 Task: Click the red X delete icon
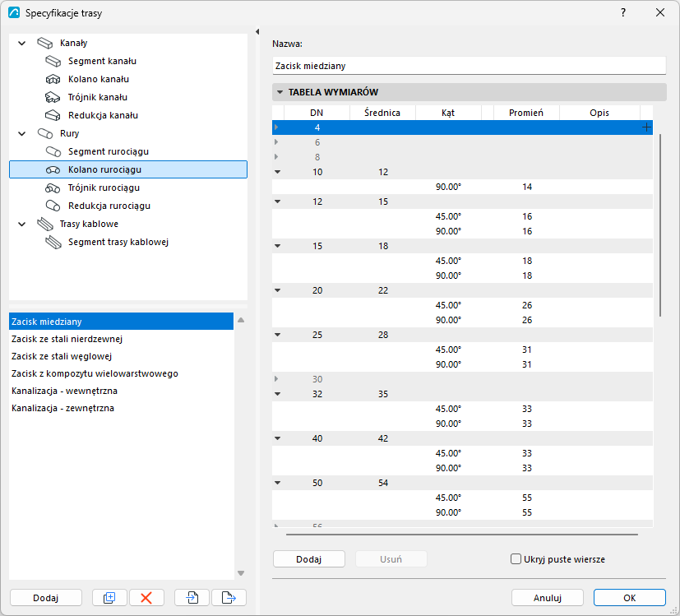click(146, 598)
